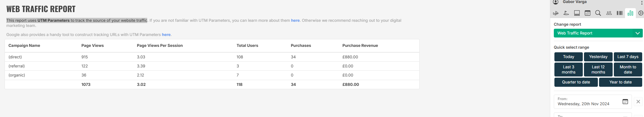
Task: Follow the 'here' link for Google URL tool
Action: (166, 35)
